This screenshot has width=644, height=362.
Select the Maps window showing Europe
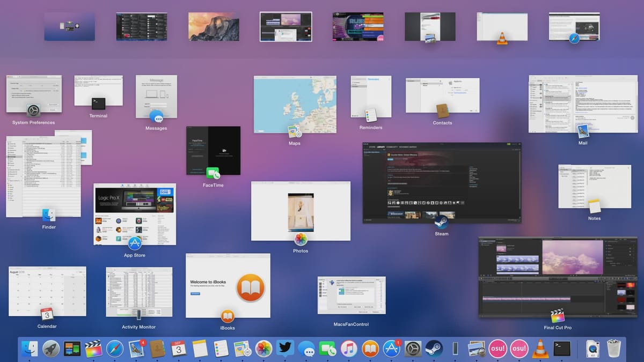[295, 104]
